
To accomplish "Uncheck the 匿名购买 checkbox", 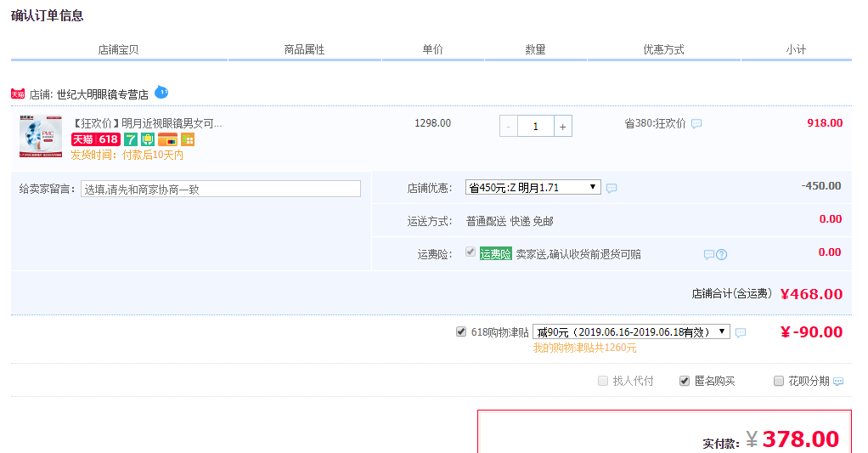I will [685, 381].
